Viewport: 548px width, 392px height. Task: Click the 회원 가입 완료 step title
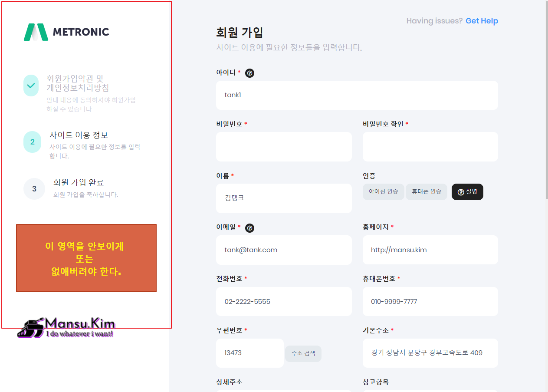[79, 182]
